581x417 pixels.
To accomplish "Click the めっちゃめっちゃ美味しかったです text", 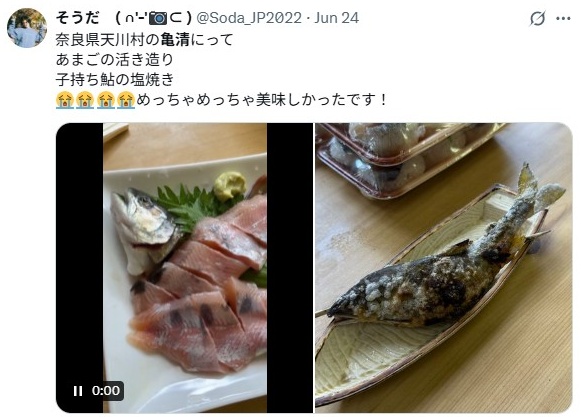I will tap(262, 100).
